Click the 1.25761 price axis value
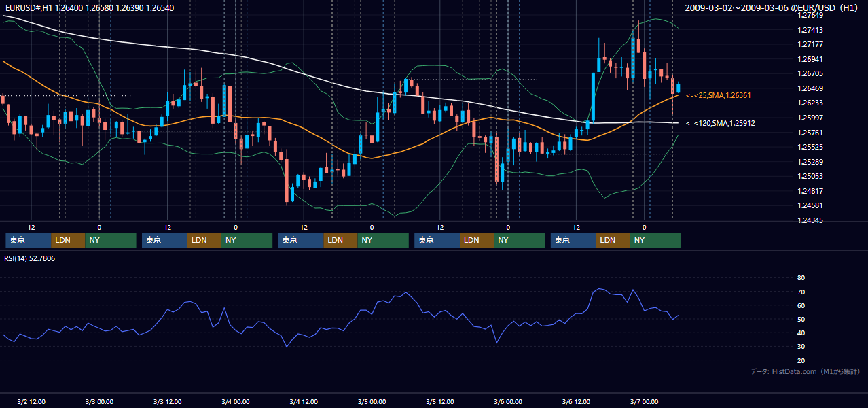This screenshot has width=868, height=408. (810, 133)
